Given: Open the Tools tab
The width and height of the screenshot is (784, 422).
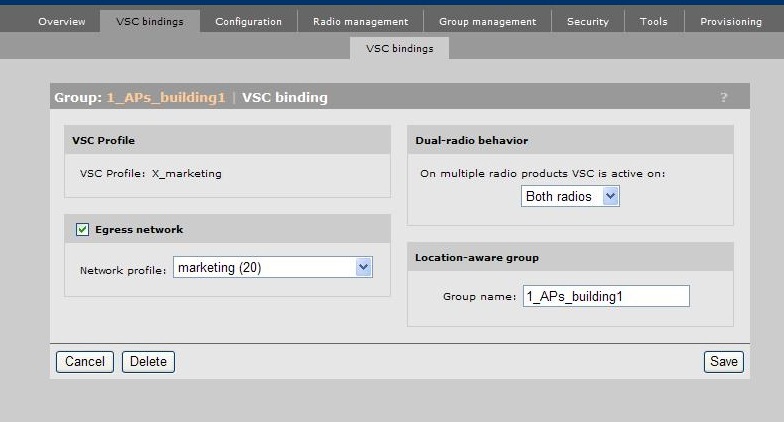Looking at the screenshot, I should pos(653,21).
